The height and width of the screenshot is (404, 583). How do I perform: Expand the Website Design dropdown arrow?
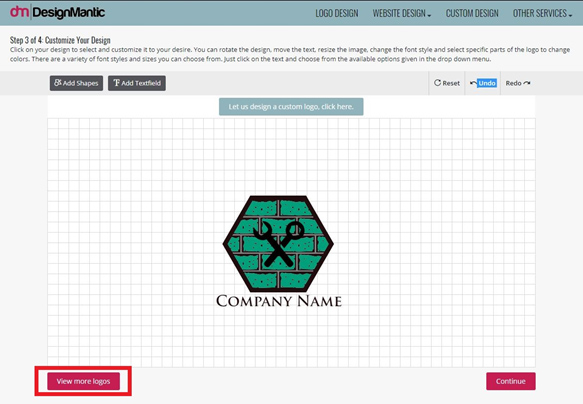coord(429,15)
